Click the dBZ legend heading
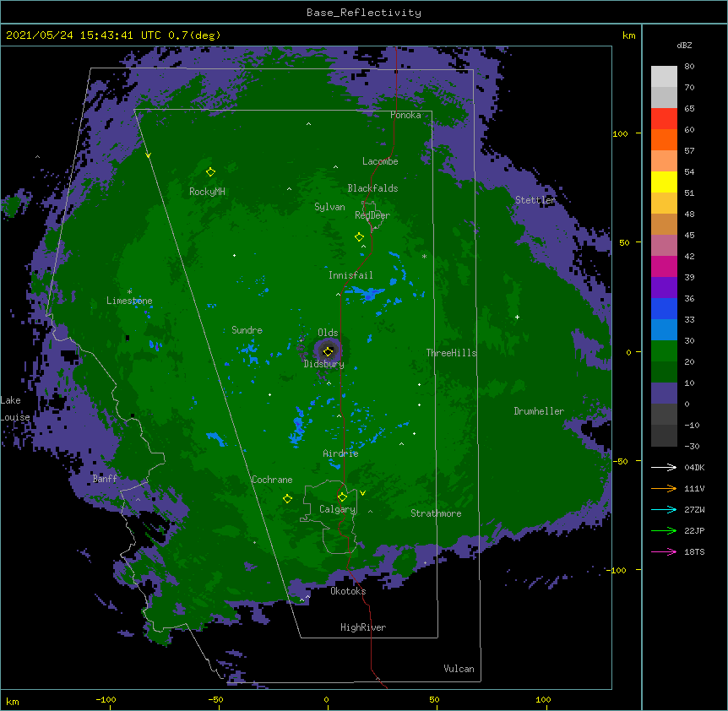728x711 pixels. click(684, 46)
